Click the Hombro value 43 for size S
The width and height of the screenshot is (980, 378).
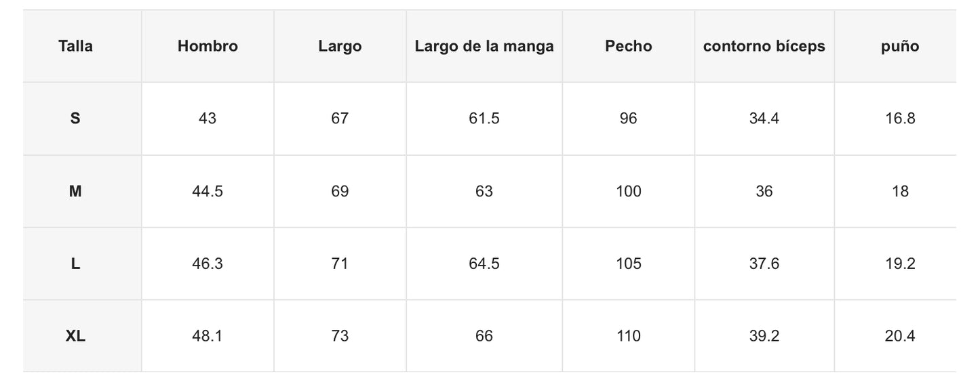tap(208, 119)
